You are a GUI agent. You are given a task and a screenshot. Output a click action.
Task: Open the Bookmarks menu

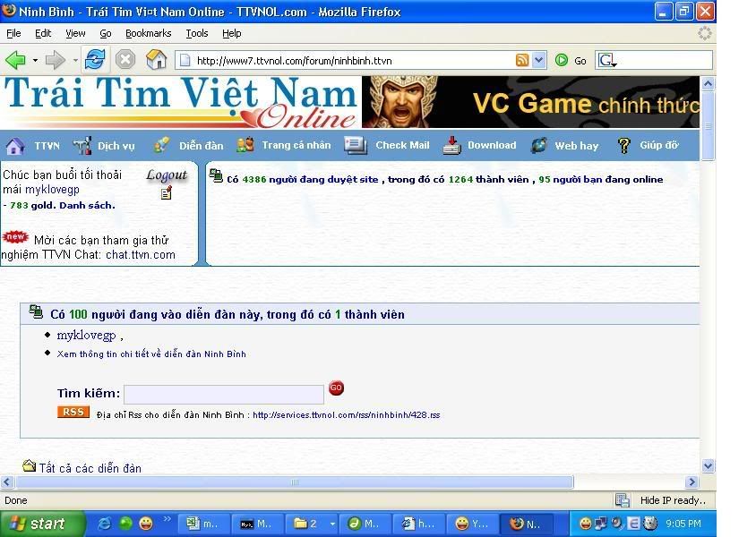(x=149, y=33)
